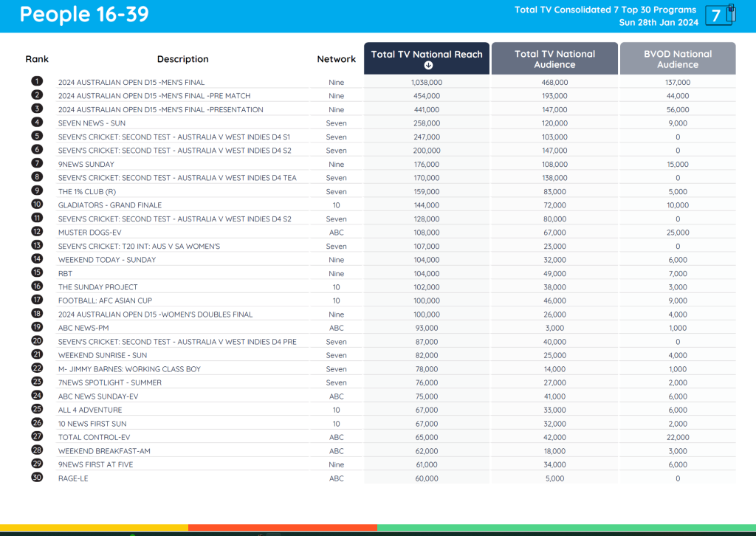Select the rank 23 circle badge

37,382
